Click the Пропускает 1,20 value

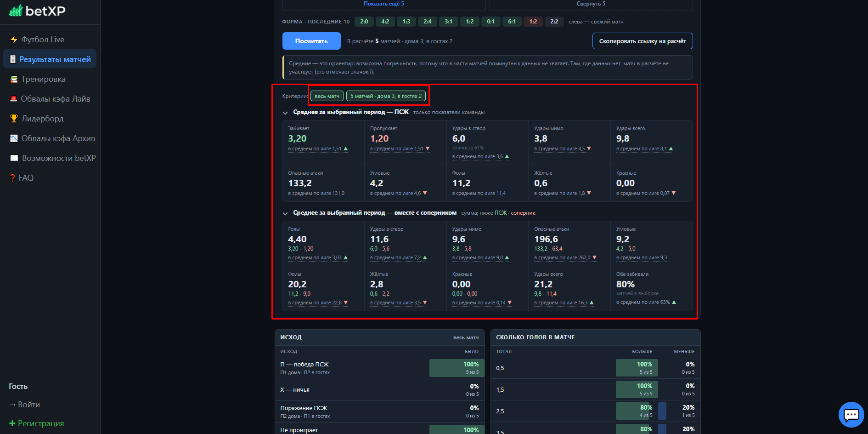379,138
